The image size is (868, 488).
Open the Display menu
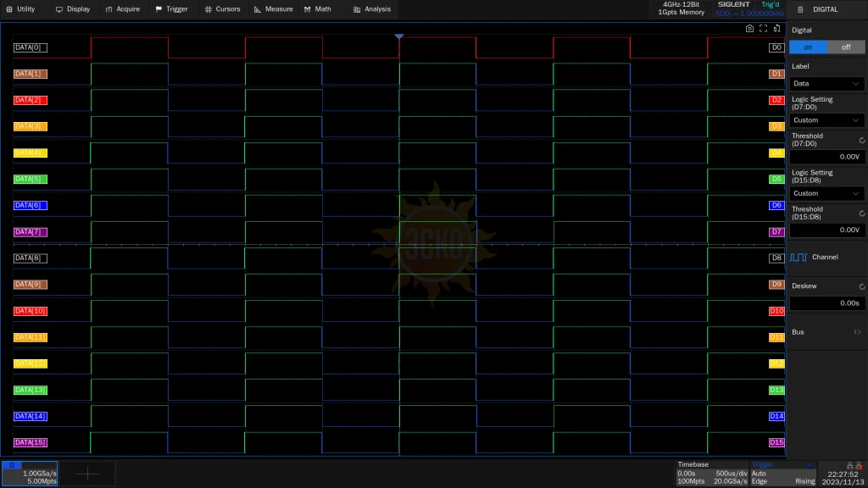click(x=73, y=9)
